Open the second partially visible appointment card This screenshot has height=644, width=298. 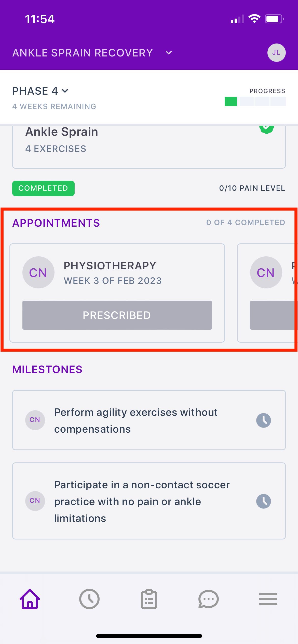(x=267, y=293)
